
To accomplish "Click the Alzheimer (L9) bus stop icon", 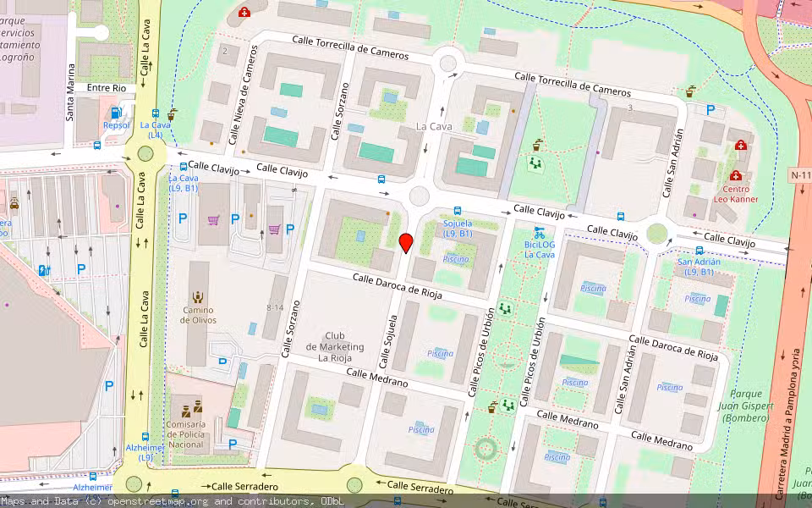I will tap(145, 437).
